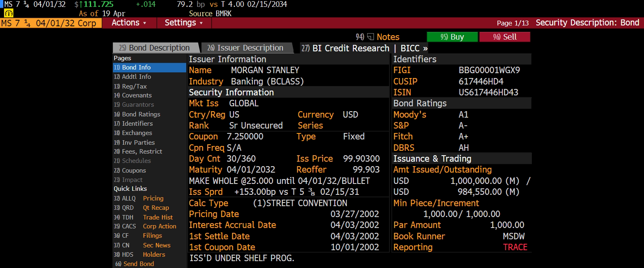This screenshot has height=268, width=644.
Task: Select the Guarantors page
Action: tap(149, 105)
